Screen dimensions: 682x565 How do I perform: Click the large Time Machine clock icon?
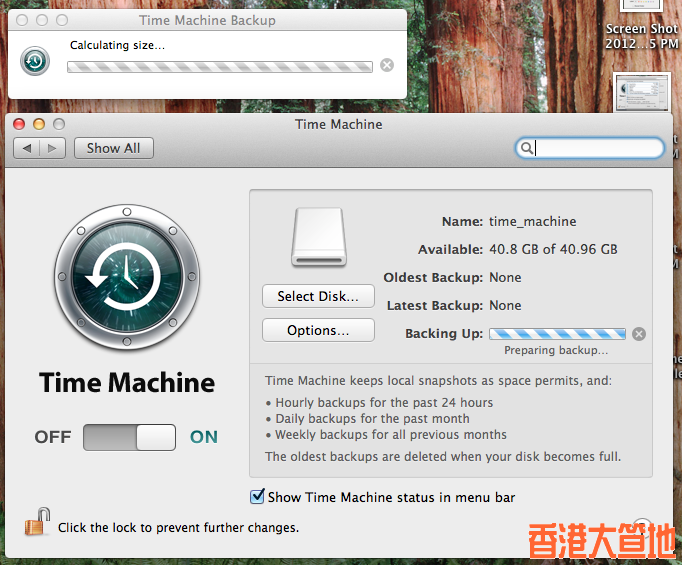(127, 277)
